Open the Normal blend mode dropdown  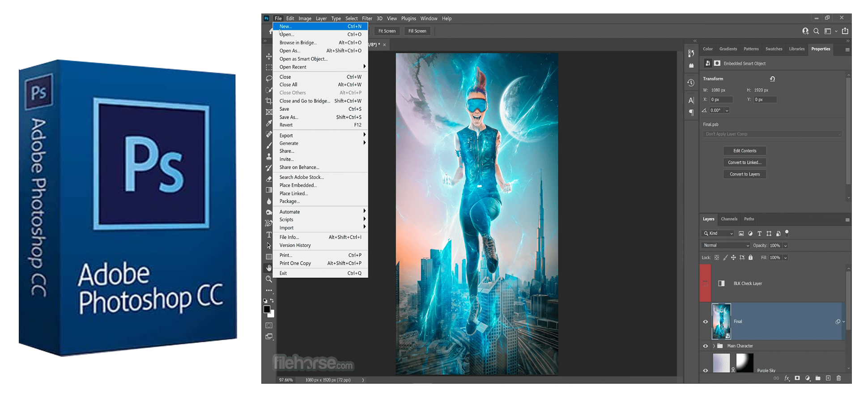(726, 245)
